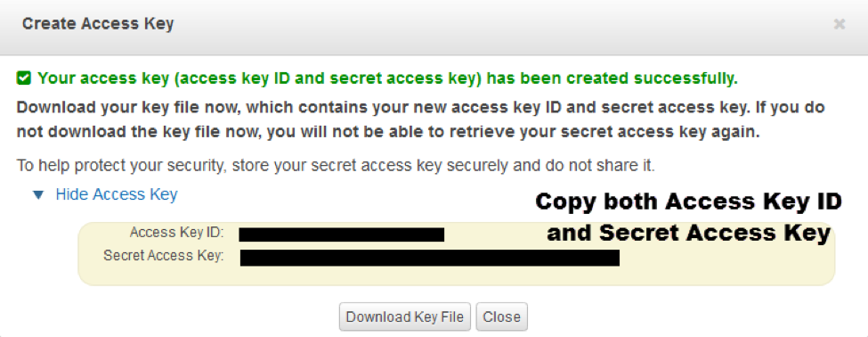Screen dimensions: 868x337
Task: Collapse the Hide Access Key triangle
Action: coord(38,194)
